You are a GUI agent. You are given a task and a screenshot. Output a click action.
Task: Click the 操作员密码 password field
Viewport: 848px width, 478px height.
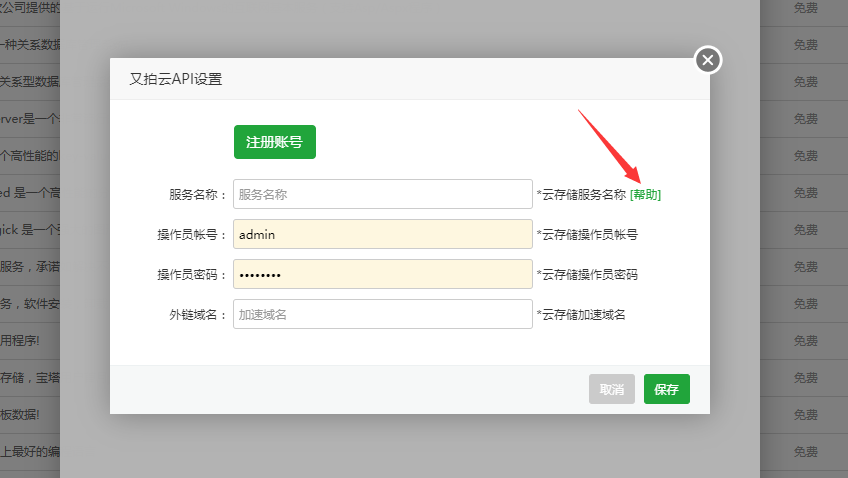(383, 274)
